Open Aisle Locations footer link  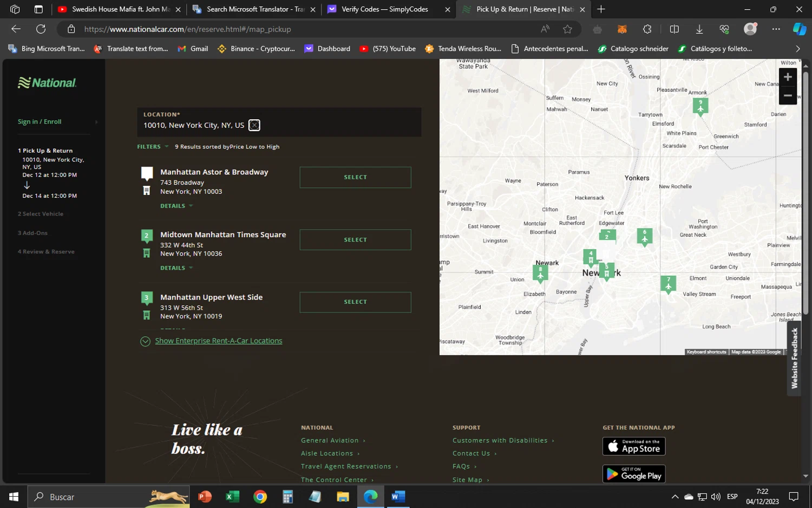[x=330, y=453]
